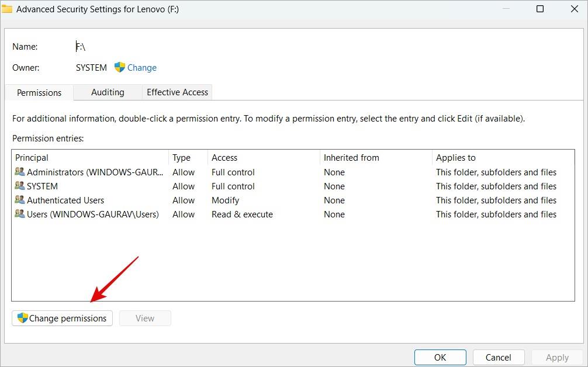Click Allow in the Users row

pos(184,214)
